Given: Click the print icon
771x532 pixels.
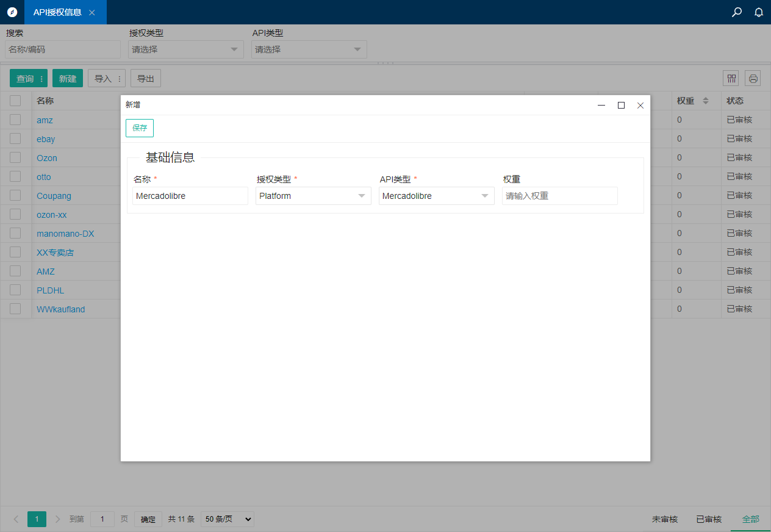Looking at the screenshot, I should point(753,78).
